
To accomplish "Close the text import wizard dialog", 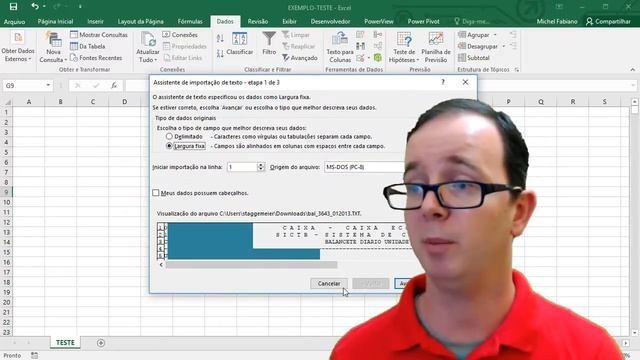I will (465, 82).
